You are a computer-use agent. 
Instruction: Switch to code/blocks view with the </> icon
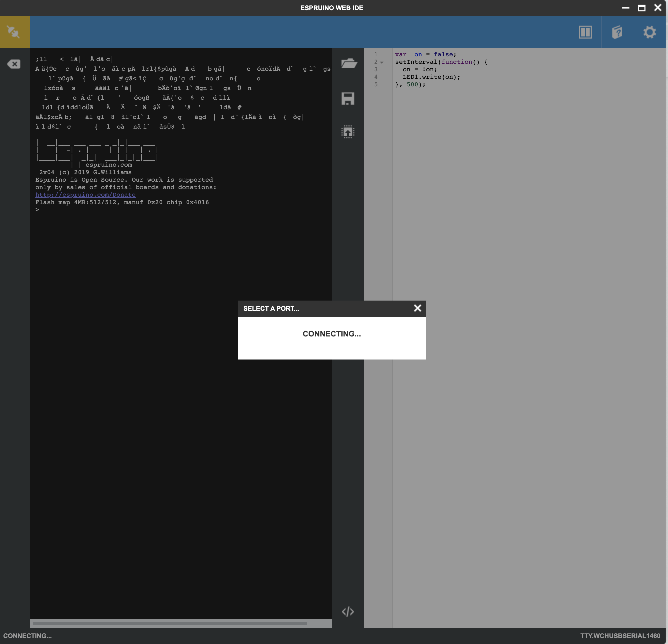click(348, 611)
